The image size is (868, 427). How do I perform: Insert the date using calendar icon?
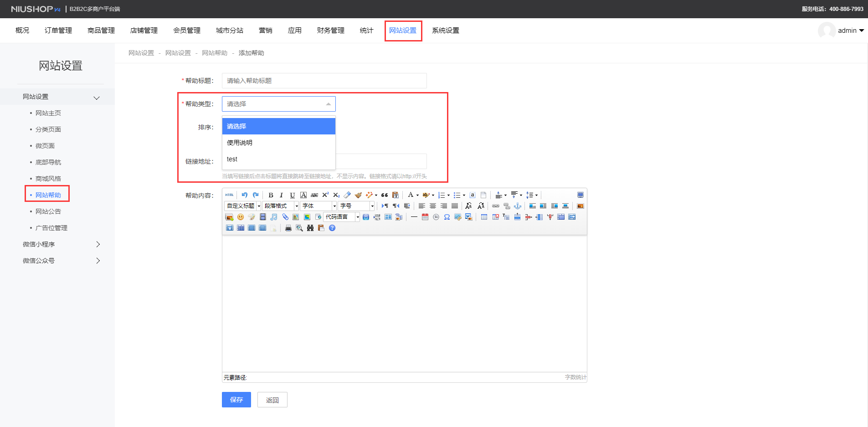pyautogui.click(x=425, y=217)
